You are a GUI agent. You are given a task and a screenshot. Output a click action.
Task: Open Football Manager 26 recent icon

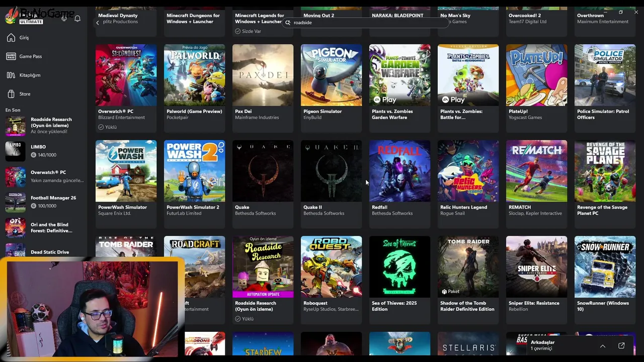tap(15, 202)
